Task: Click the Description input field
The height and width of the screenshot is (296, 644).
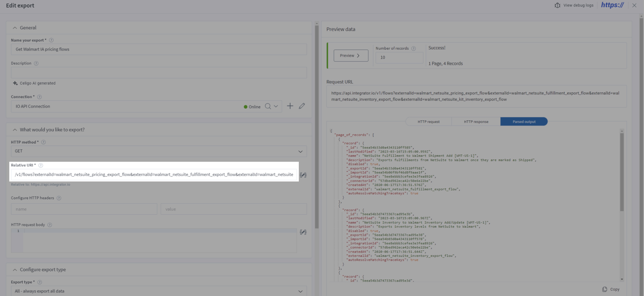Action: 159,73
